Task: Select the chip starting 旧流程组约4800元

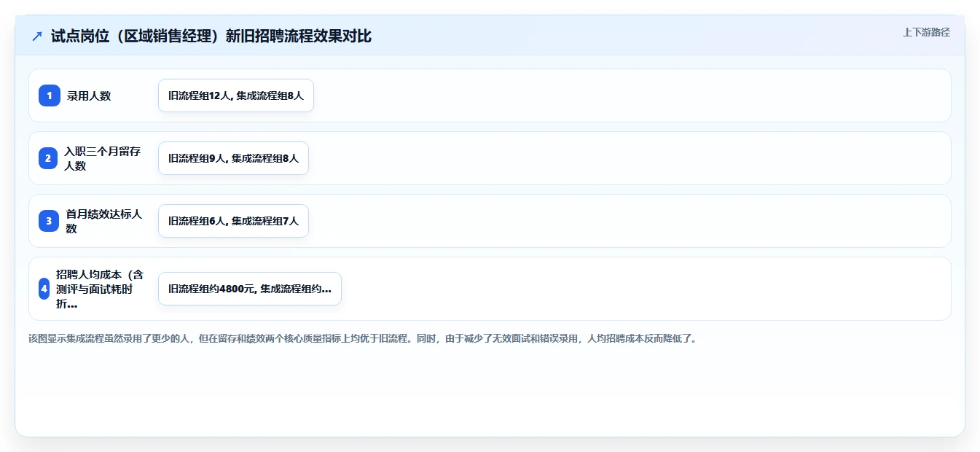Action: point(250,289)
